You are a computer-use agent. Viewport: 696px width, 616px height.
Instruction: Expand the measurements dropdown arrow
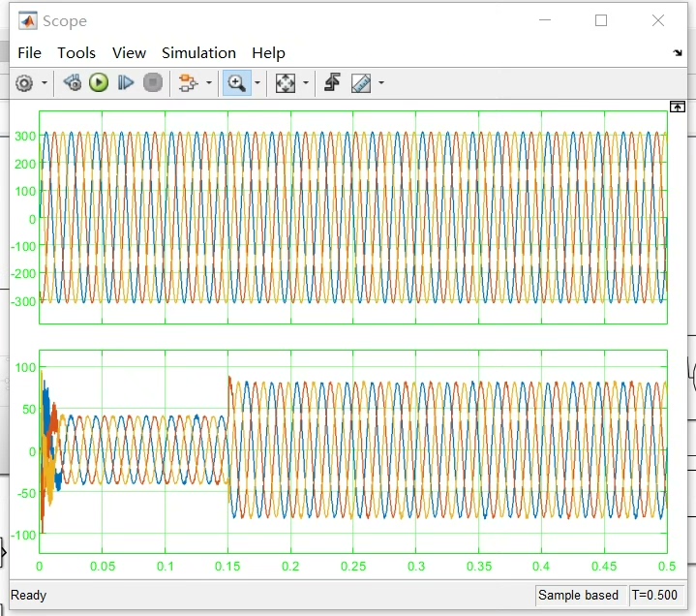[x=381, y=83]
